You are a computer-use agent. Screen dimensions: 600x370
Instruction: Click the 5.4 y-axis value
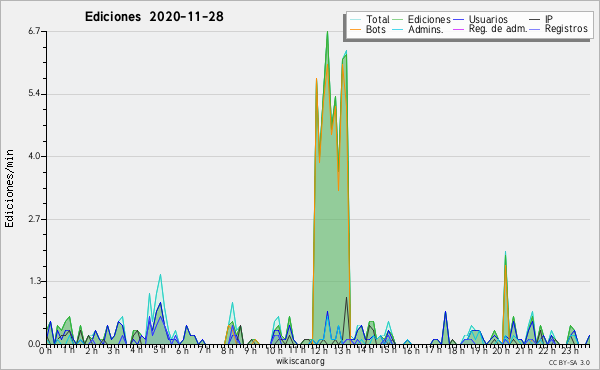point(34,94)
